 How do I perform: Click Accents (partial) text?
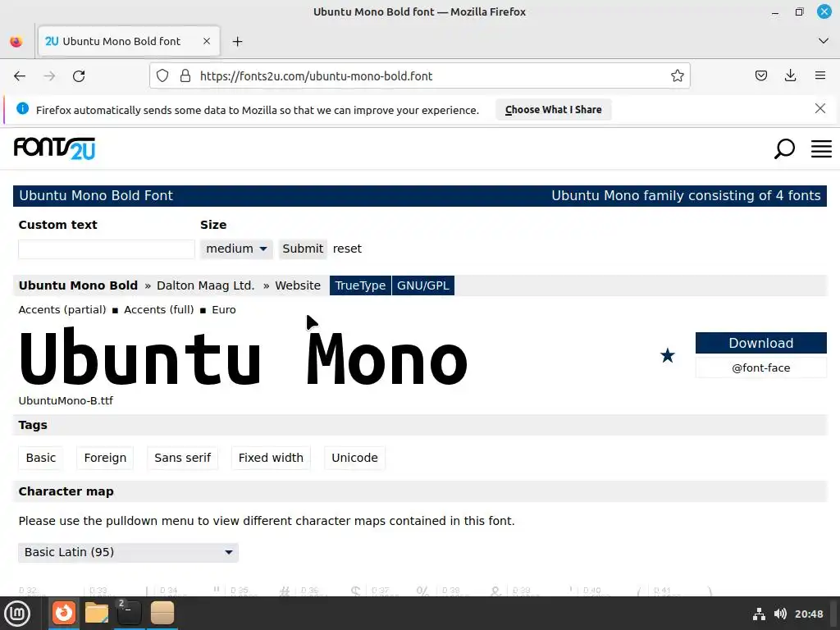pyautogui.click(x=62, y=309)
